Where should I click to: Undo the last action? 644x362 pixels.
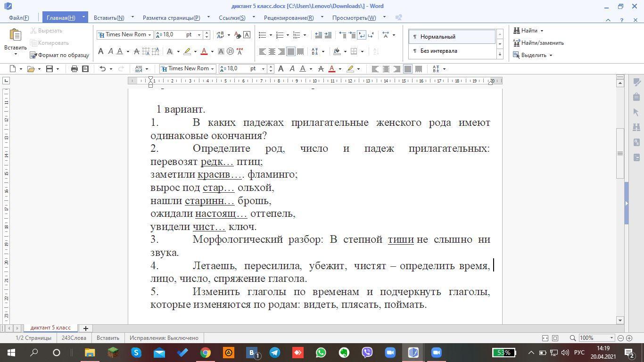pyautogui.click(x=102, y=69)
